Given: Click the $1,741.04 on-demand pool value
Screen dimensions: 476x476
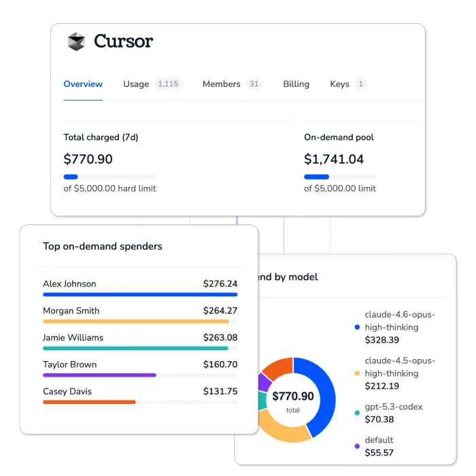Looking at the screenshot, I should point(334,159).
